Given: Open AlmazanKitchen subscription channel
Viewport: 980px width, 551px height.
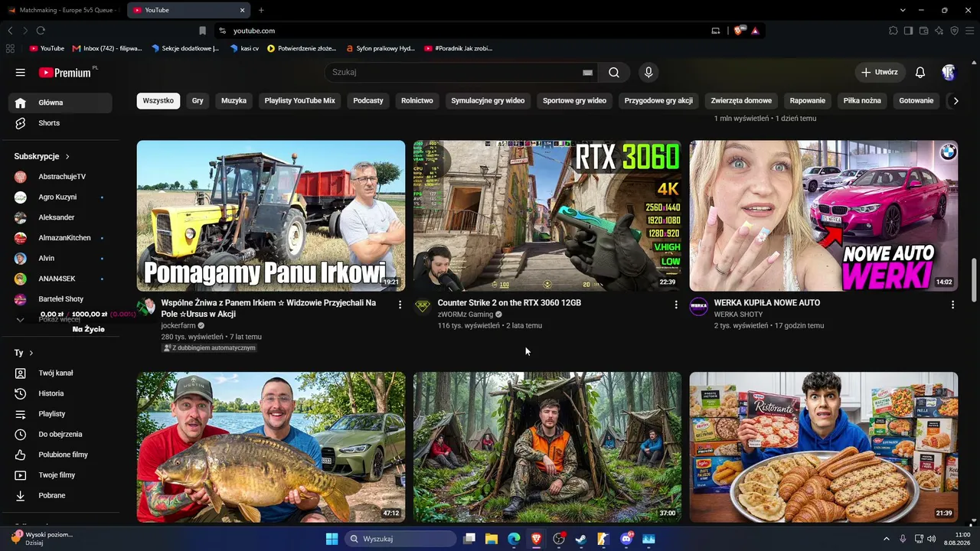Looking at the screenshot, I should (60, 238).
